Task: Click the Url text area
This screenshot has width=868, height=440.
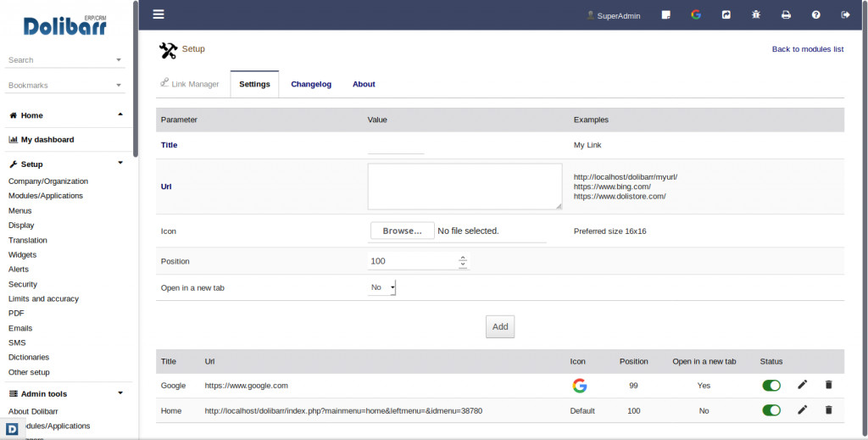Action: 465,187
